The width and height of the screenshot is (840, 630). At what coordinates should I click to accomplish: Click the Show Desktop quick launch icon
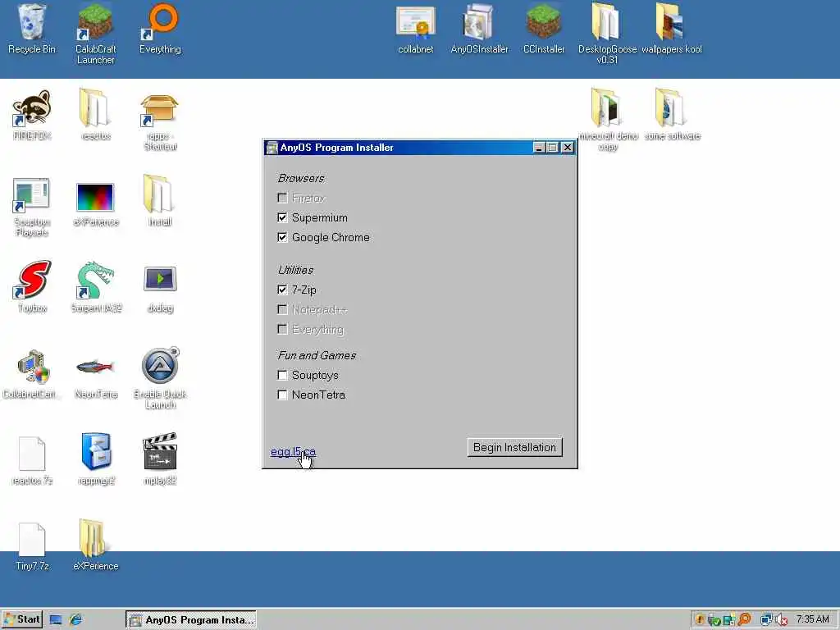(x=56, y=620)
